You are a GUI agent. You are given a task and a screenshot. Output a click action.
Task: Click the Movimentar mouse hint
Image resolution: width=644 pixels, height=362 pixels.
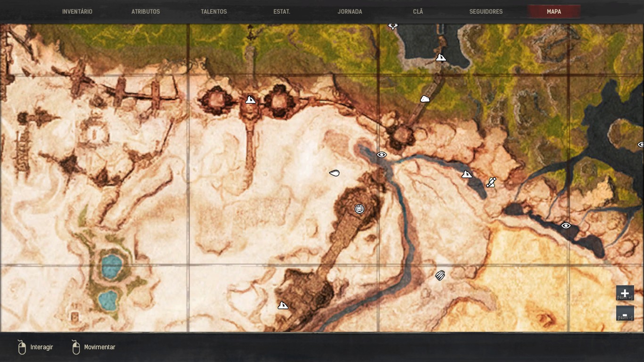tap(93, 347)
